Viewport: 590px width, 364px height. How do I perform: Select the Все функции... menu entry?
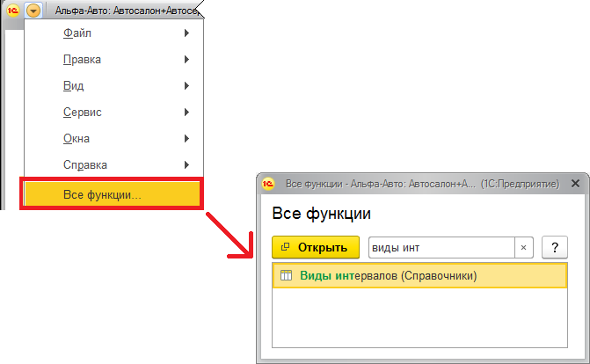[113, 194]
